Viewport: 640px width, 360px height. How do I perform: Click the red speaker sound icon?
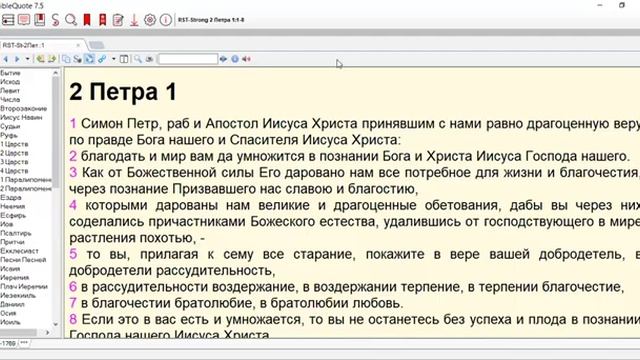247,59
